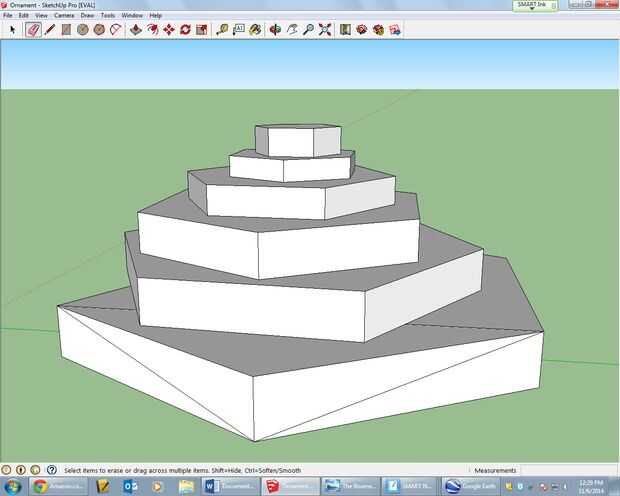Open Get Models from toolbar

[x=362, y=30]
